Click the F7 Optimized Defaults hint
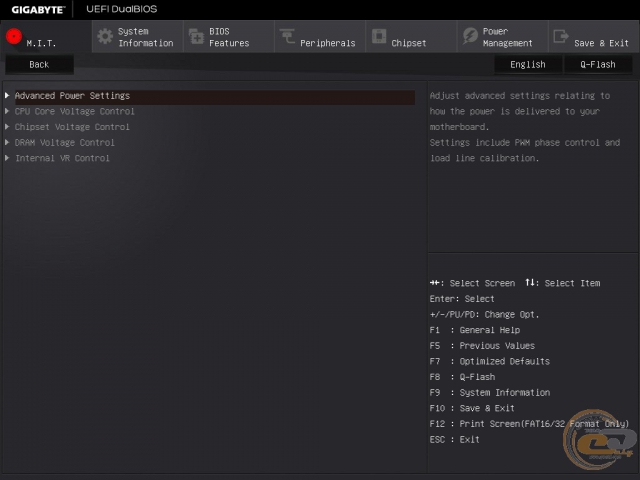The width and height of the screenshot is (640, 480). coord(489,361)
